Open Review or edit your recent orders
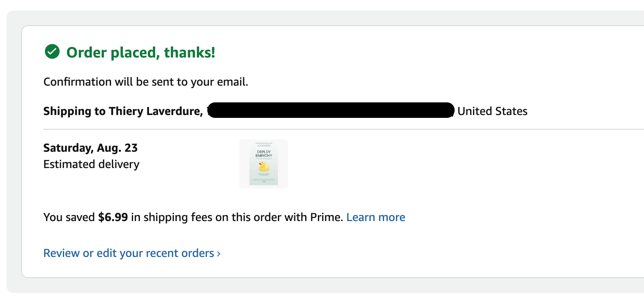Screen dimensions: 644x301 tap(129, 253)
